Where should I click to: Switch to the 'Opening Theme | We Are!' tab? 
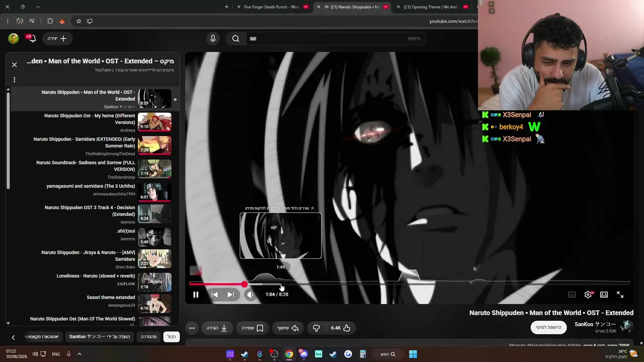pos(432,7)
